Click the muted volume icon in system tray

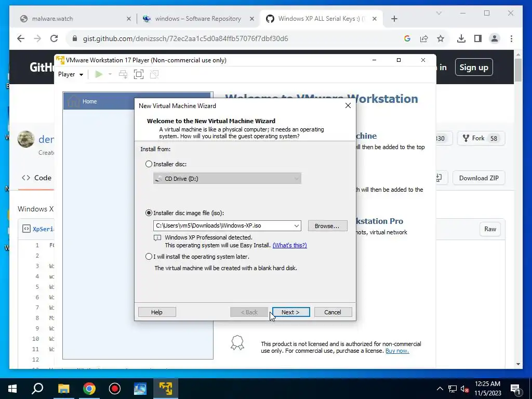pyautogui.click(x=465, y=389)
